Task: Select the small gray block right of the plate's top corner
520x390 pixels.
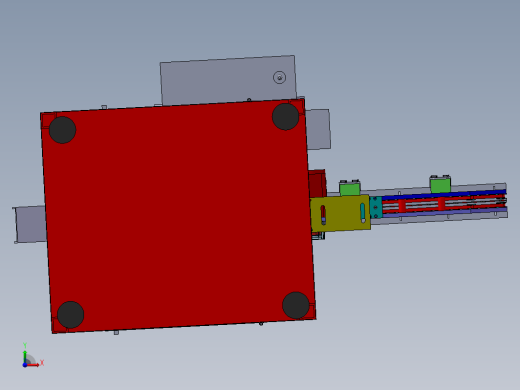Action: tap(318, 129)
